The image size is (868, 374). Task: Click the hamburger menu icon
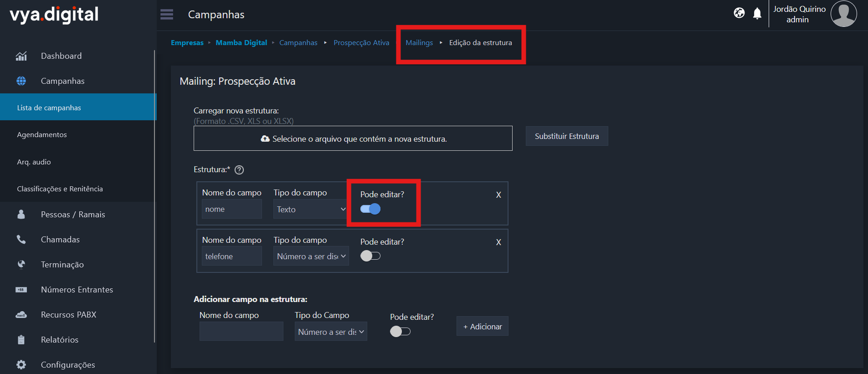click(x=167, y=15)
